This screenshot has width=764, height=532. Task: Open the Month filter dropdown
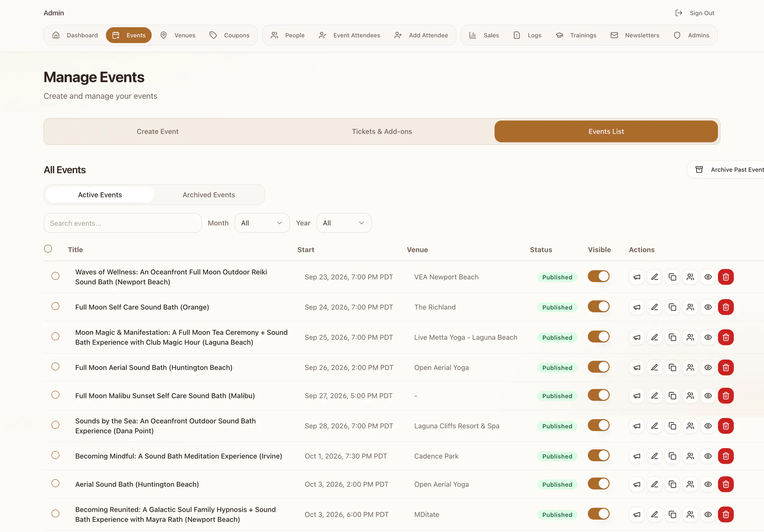pos(262,223)
